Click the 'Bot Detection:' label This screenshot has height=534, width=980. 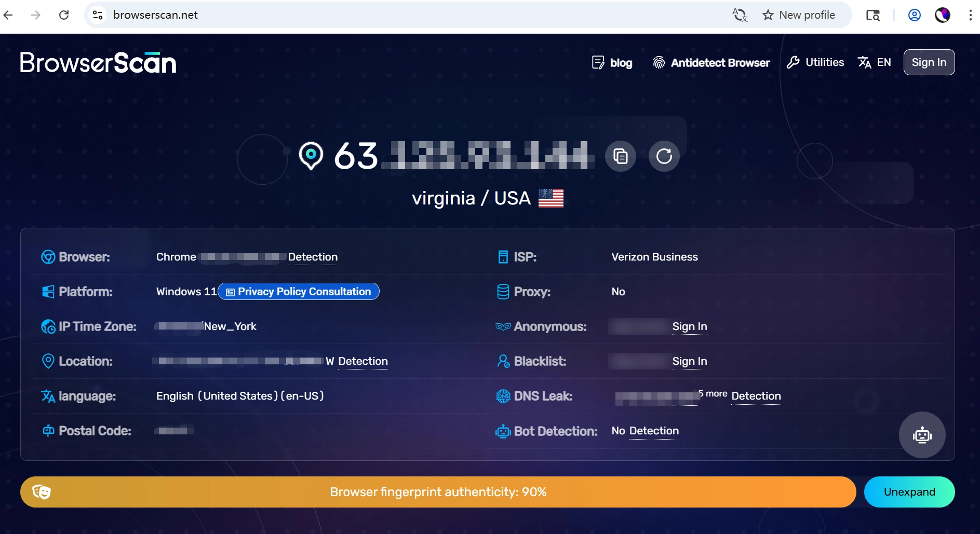(556, 431)
